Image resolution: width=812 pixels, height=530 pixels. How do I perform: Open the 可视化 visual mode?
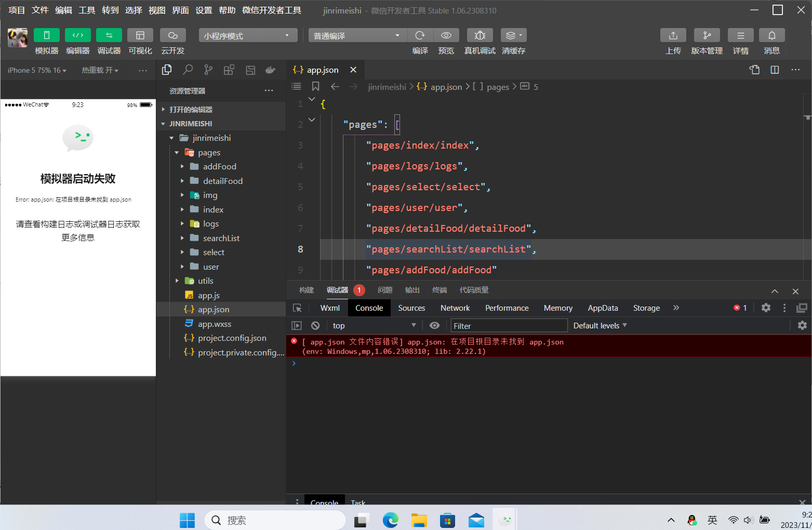point(140,35)
